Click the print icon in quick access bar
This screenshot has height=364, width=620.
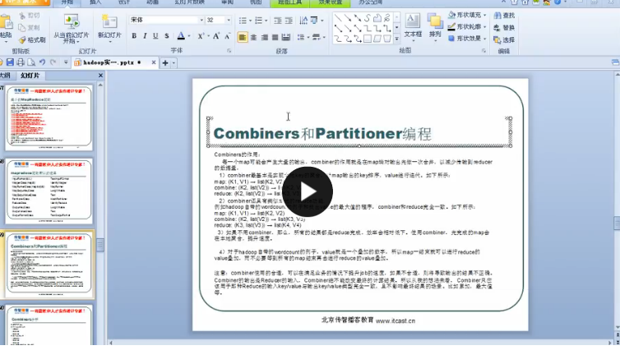pyautogui.click(x=21, y=62)
